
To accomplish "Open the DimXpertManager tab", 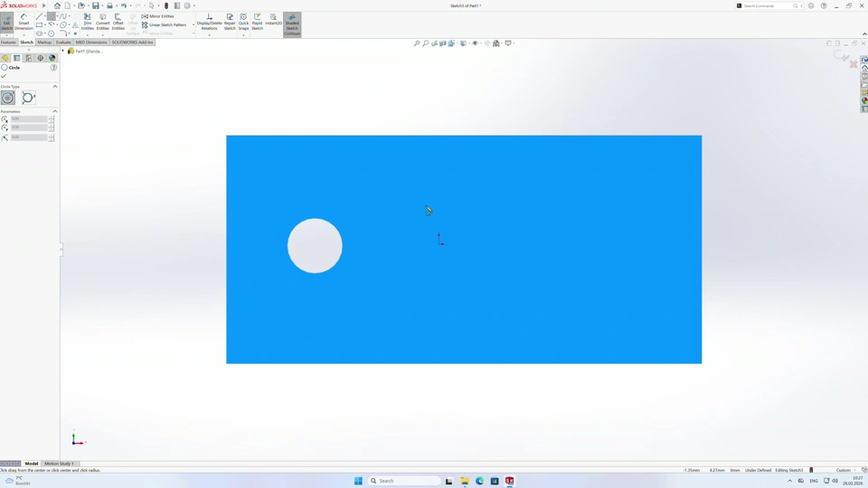I will tap(41, 58).
